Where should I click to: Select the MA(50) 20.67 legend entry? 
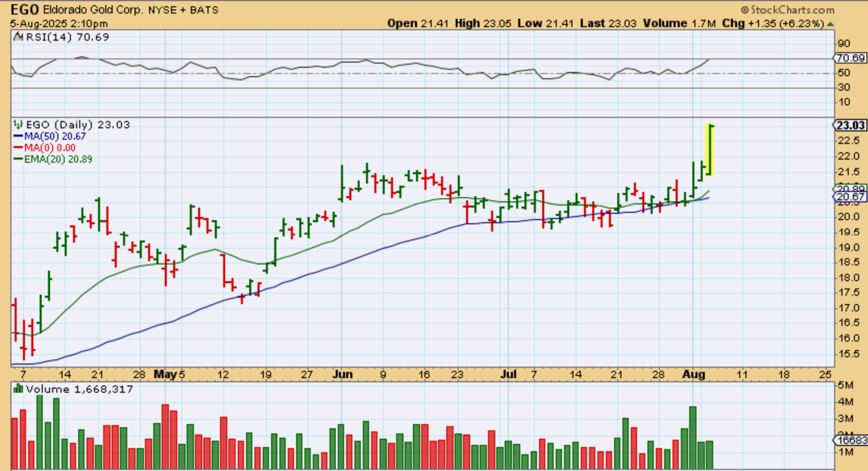tap(50, 136)
